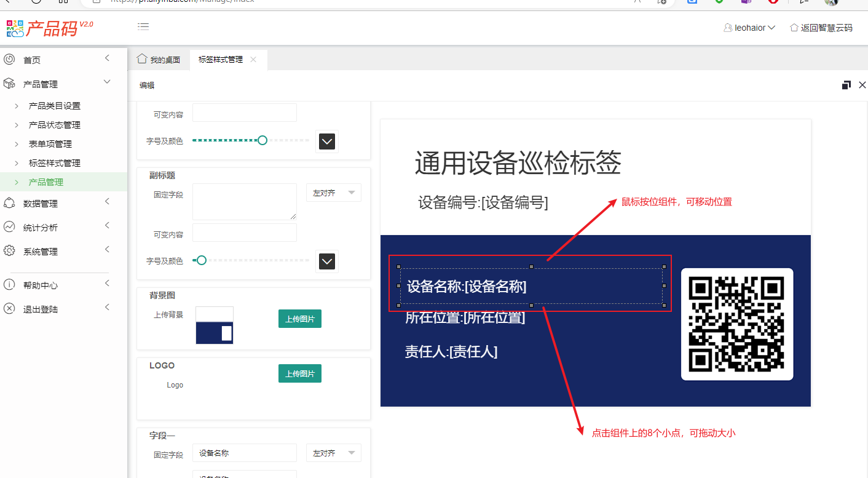868x478 pixels.
Task: Open the 副标题 color picker swatch
Action: [x=327, y=261]
